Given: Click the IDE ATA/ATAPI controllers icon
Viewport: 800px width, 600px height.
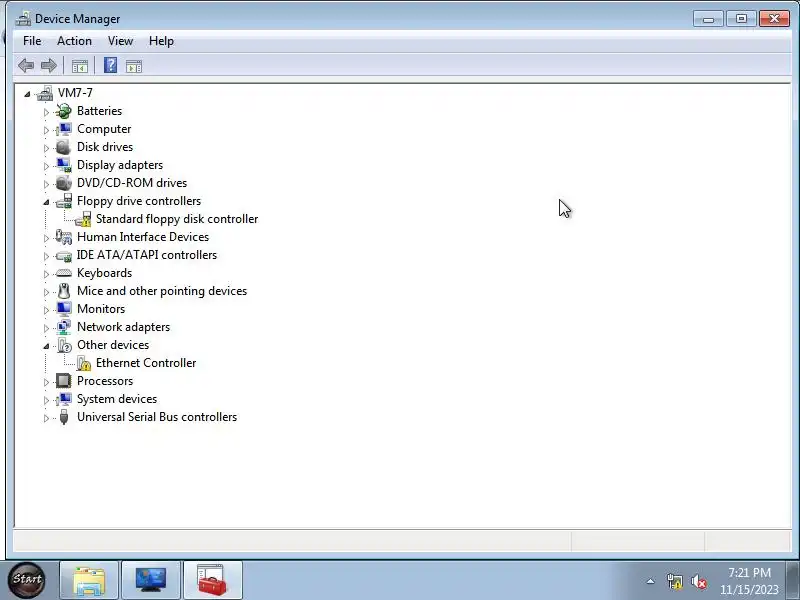Looking at the screenshot, I should coord(64,255).
